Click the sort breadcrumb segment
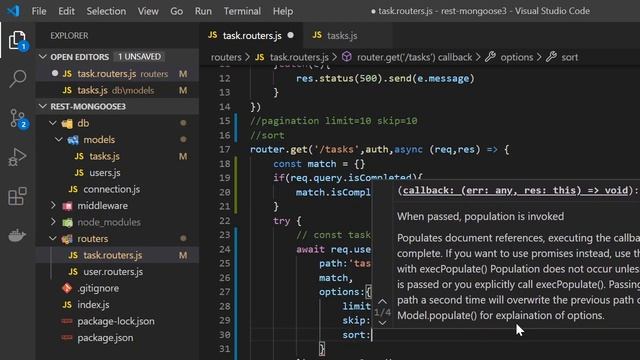Image resolution: width=640 pixels, height=360 pixels. pyautogui.click(x=570, y=57)
